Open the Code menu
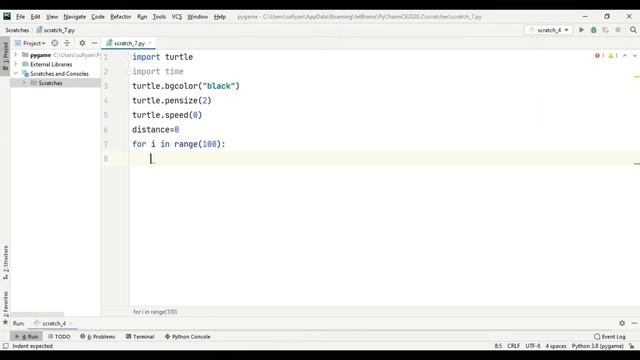This screenshot has height=360, width=640. pyautogui.click(x=98, y=17)
